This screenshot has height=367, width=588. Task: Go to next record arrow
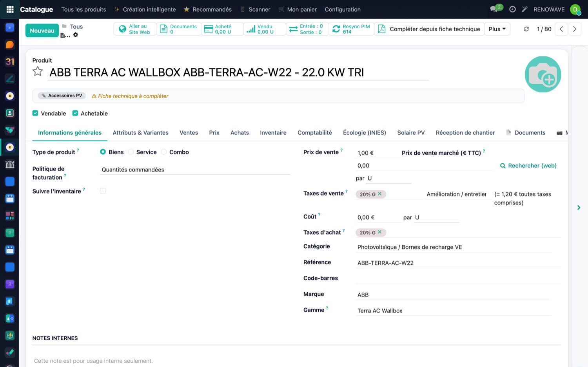coord(575,29)
